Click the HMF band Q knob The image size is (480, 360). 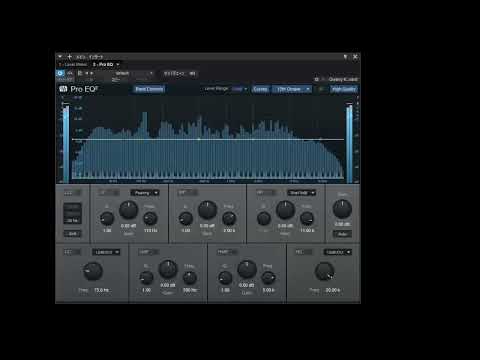[225, 277]
